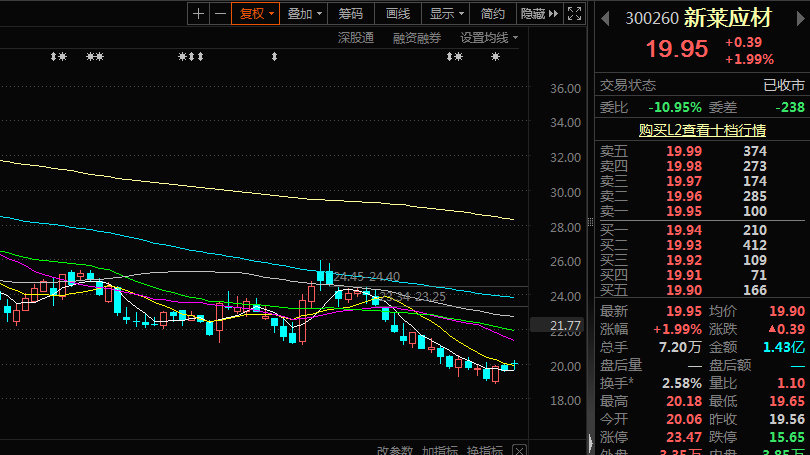This screenshot has height=455, width=810.
Task: Click 改参数 at chart bottom
Action: click(395, 450)
